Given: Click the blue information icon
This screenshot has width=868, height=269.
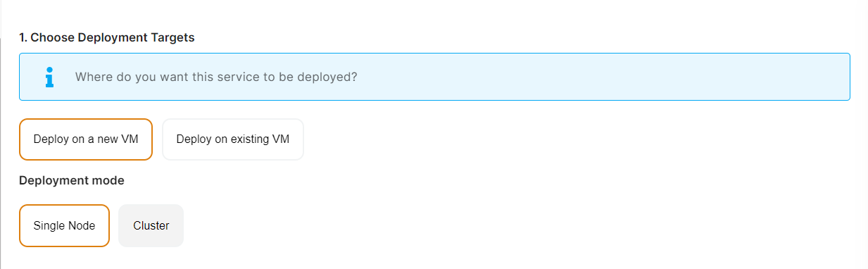Looking at the screenshot, I should tap(49, 77).
